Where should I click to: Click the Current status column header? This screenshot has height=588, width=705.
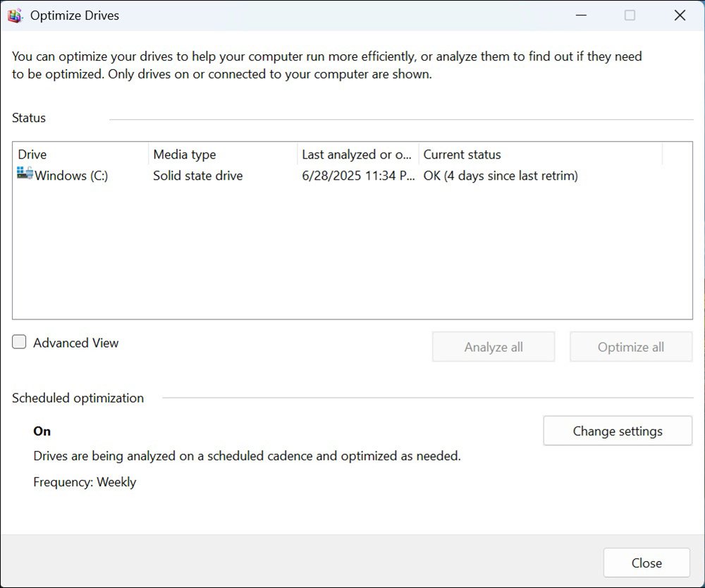[x=462, y=154]
